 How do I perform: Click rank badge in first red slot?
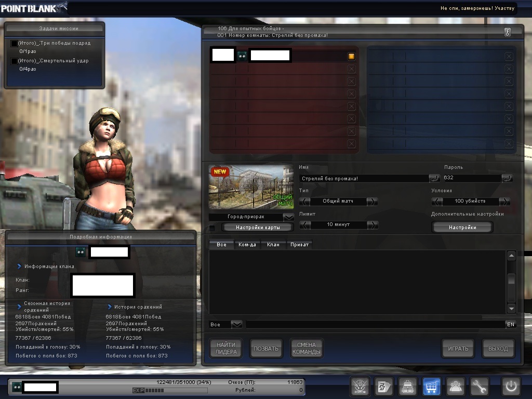pyautogui.click(x=242, y=56)
